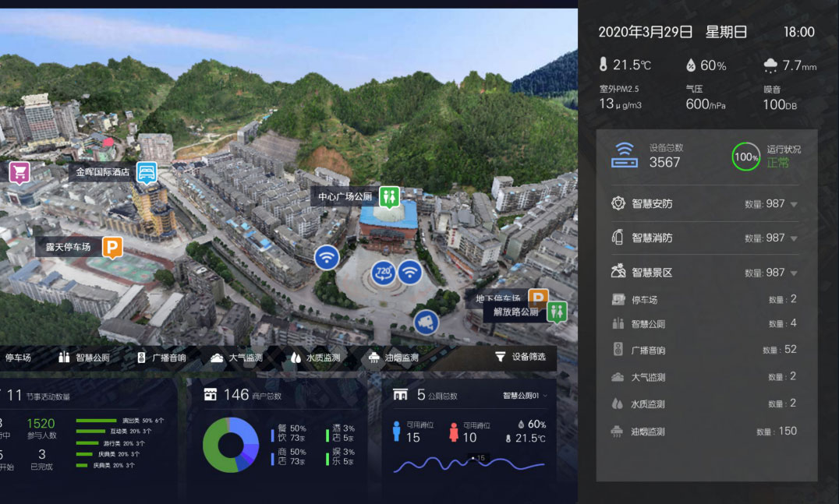Click the 设备筛选 filter button

pyautogui.click(x=521, y=357)
